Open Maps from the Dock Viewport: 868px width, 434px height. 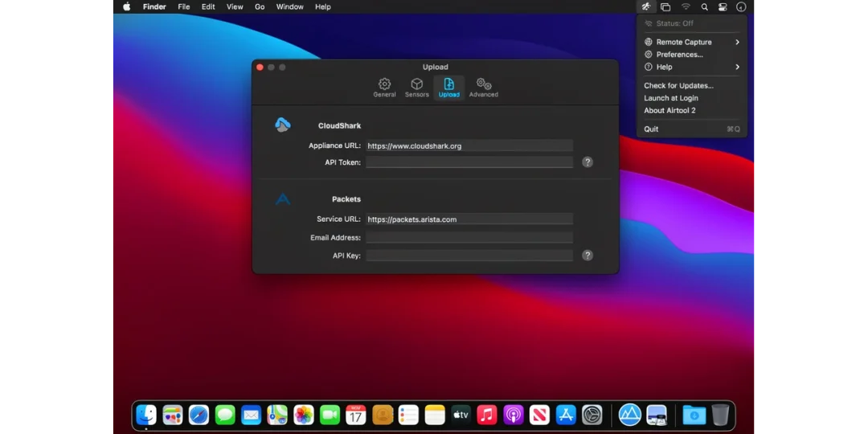pos(277,415)
